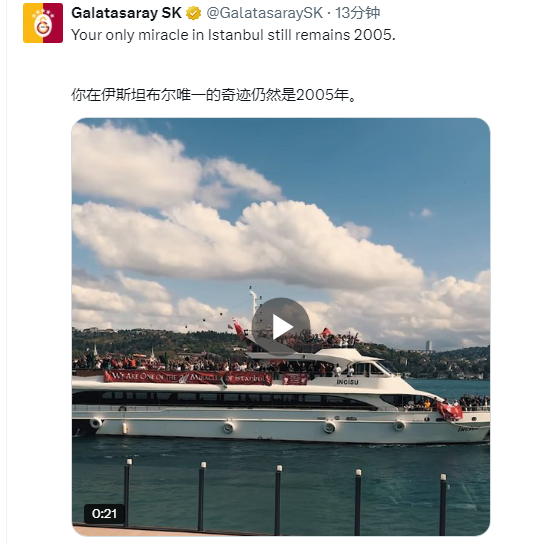Click the boat's dark window row
Image resolution: width=534 pixels, height=544 pixels.
tap(222, 399)
